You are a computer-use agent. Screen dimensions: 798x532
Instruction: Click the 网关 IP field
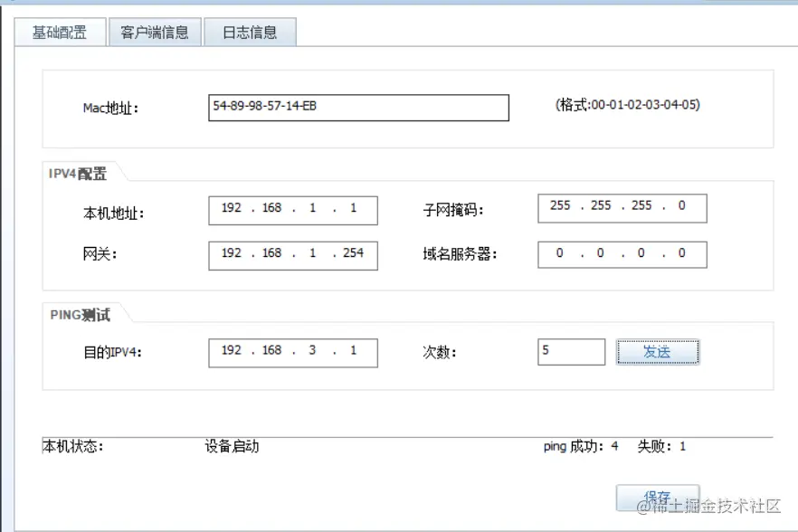293,255
